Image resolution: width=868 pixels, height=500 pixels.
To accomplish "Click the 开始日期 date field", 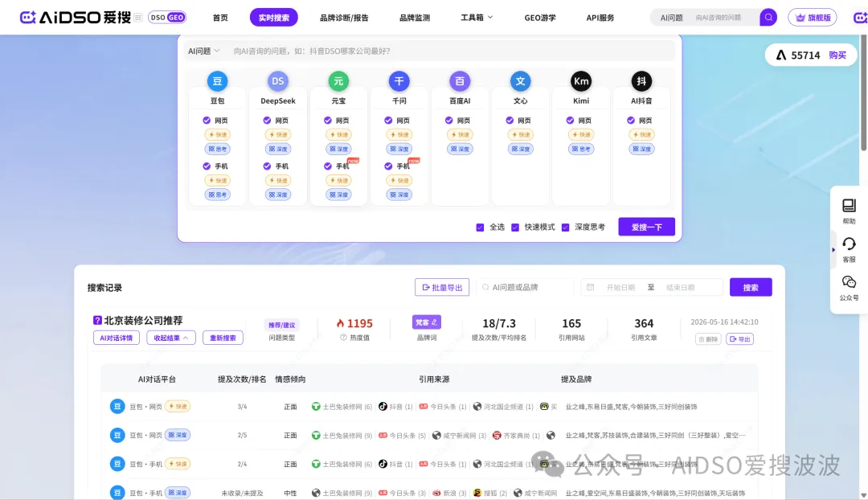I will coord(620,287).
